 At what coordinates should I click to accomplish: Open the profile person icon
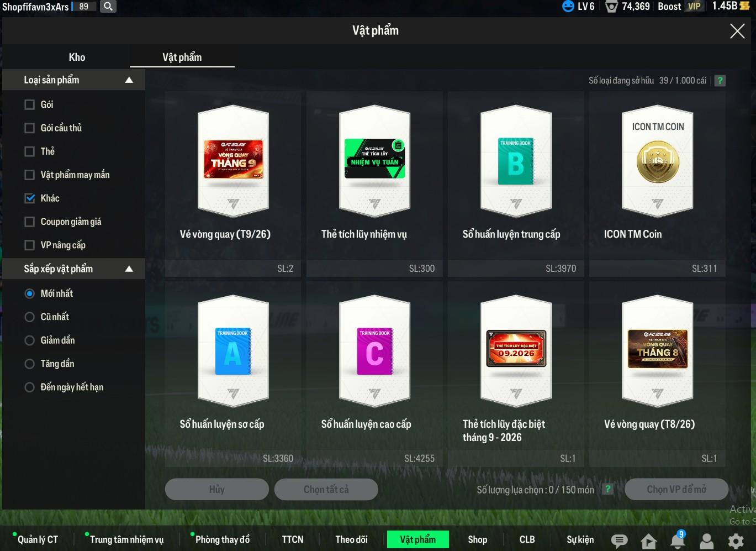706,540
